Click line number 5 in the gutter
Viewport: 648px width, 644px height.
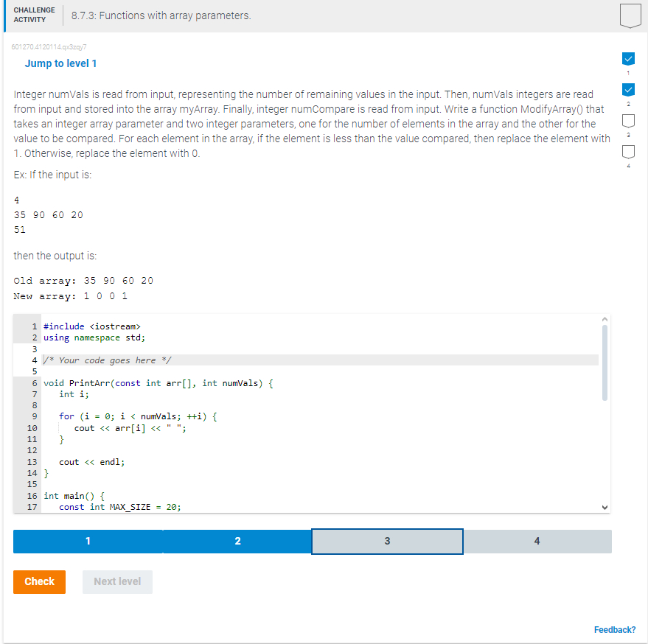35,371
